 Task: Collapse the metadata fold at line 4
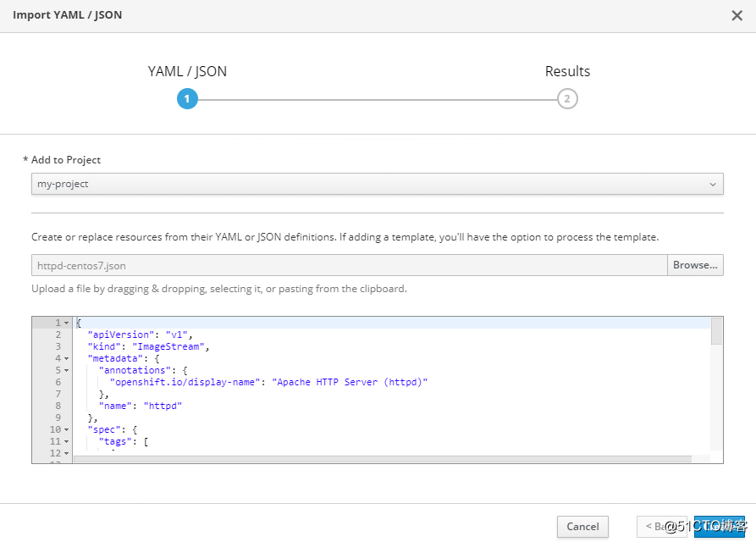click(67, 359)
